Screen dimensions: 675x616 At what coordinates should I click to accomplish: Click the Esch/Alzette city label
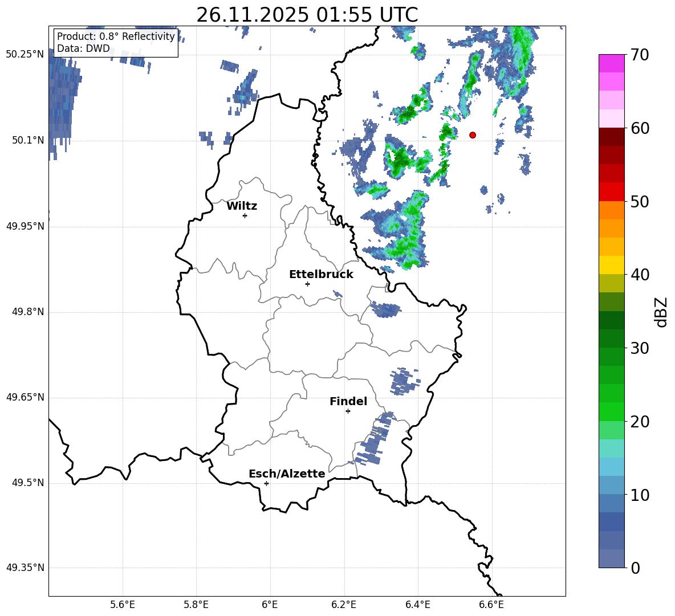[287, 474]
